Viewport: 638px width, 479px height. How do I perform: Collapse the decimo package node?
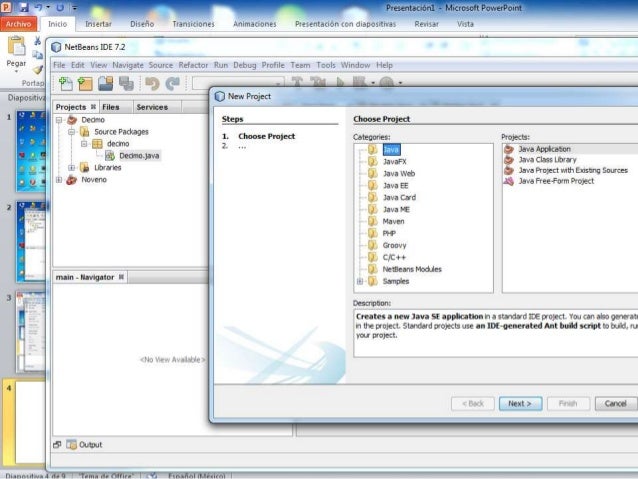84,144
